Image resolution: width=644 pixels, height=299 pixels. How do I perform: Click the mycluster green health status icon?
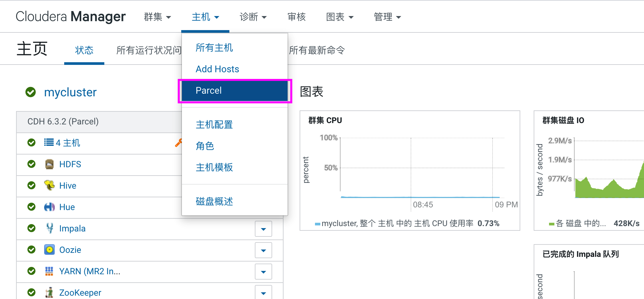pyautogui.click(x=31, y=92)
